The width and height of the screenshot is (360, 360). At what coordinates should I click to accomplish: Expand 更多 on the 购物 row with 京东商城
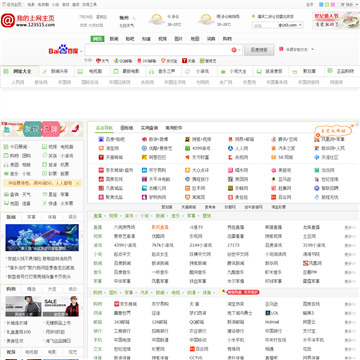point(350,304)
